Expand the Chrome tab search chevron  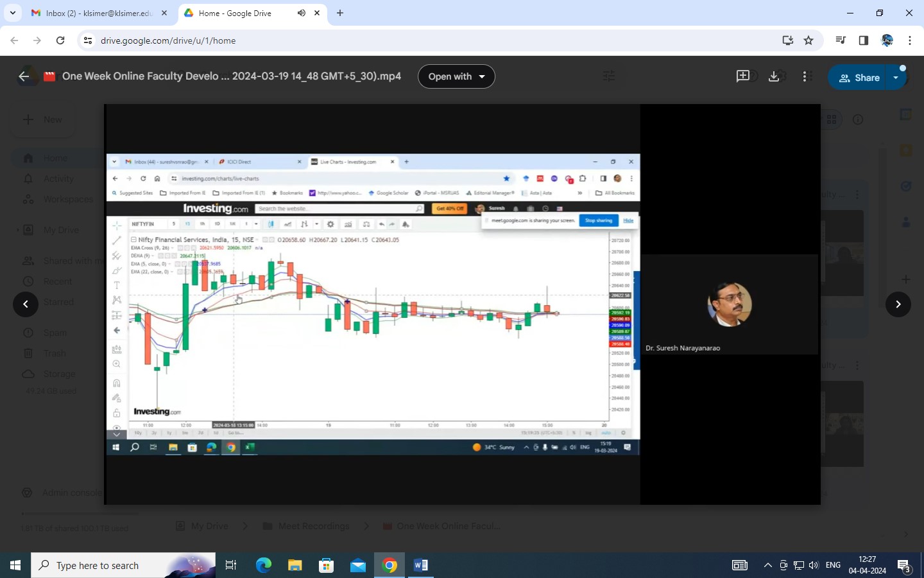[x=12, y=13]
